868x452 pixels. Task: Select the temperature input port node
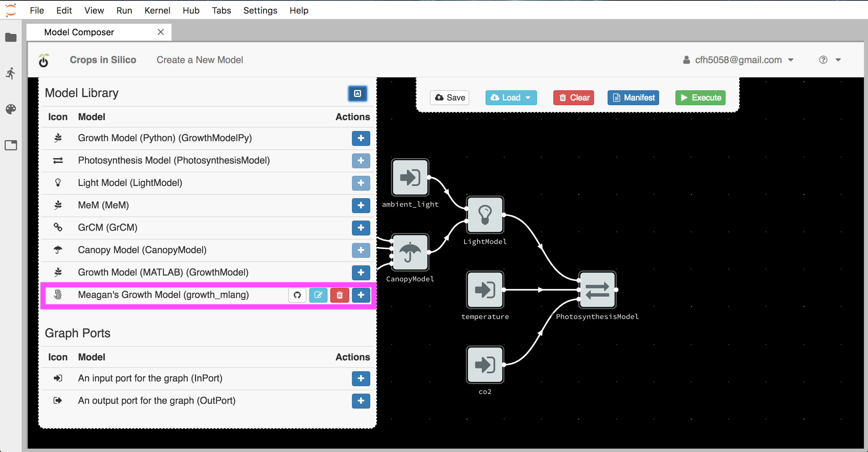point(485,290)
